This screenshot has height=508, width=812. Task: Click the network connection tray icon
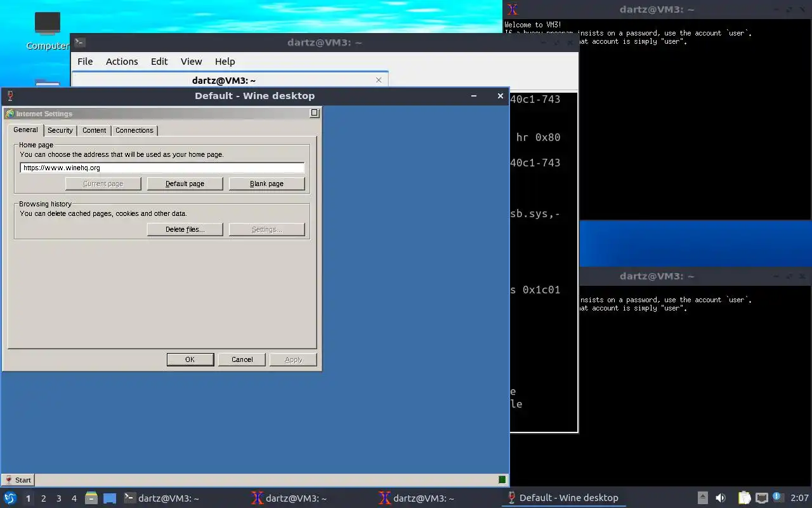pos(762,498)
